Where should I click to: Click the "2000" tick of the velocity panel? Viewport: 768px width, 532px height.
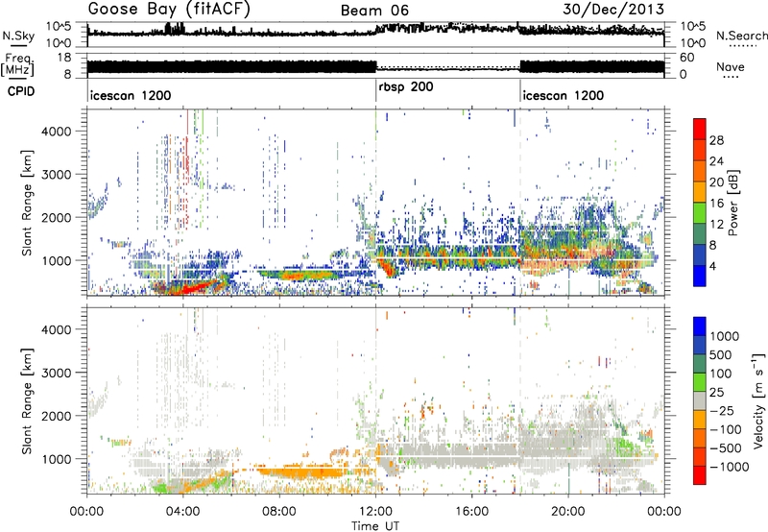point(58,416)
